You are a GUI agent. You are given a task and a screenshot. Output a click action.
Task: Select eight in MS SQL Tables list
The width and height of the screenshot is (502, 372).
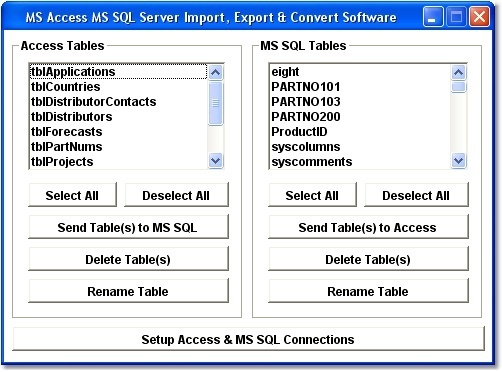(360, 72)
